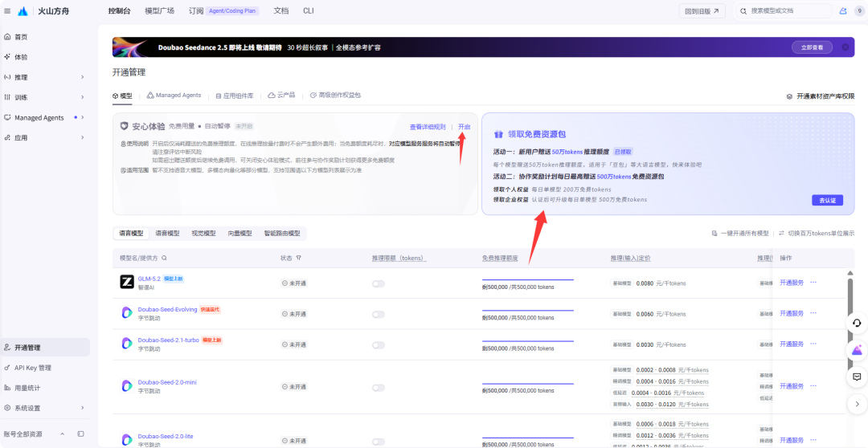This screenshot has height=448, width=868.
Task: Select the 语音模型 category tab
Action: tap(167, 234)
